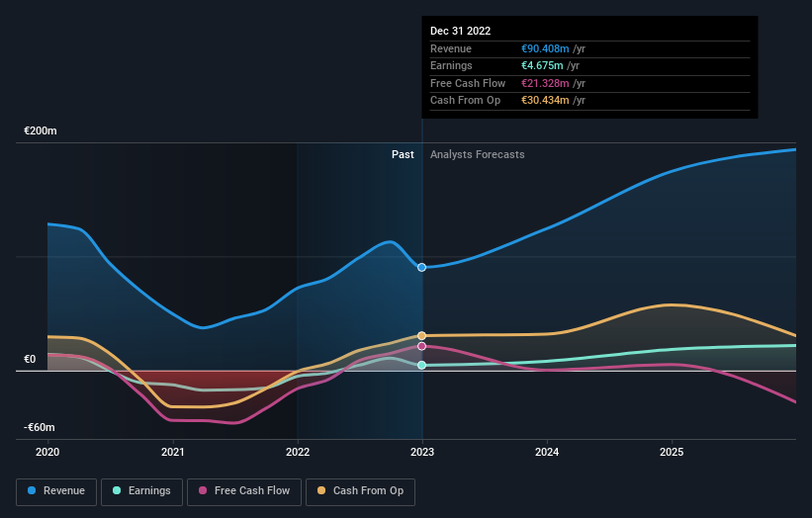The width and height of the screenshot is (812, 518).
Task: Click the 2023 axis label
Action: (x=422, y=453)
